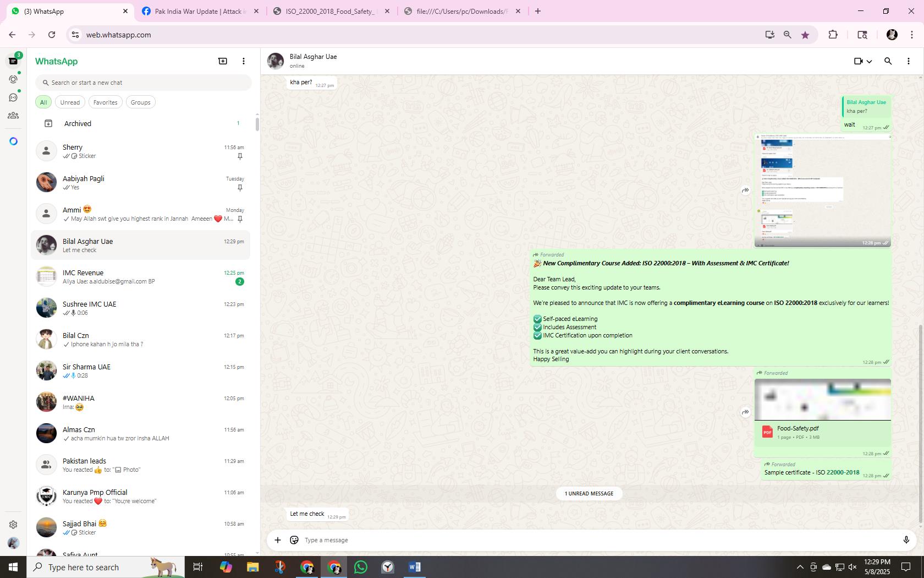Open WhatsApp app in Windows taskbar
924x578 pixels.
[361, 567]
